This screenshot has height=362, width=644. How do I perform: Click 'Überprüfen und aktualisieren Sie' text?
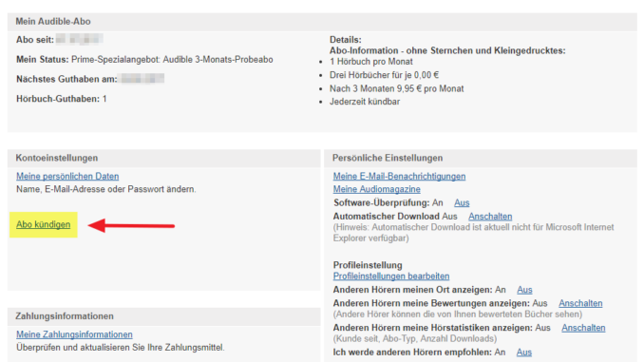[x=121, y=348]
